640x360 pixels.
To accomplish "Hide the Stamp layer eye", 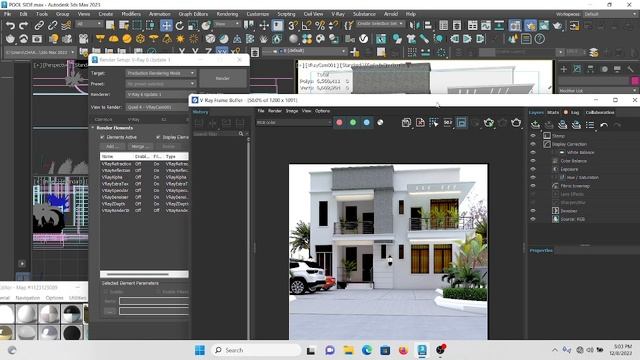I will tap(533, 136).
